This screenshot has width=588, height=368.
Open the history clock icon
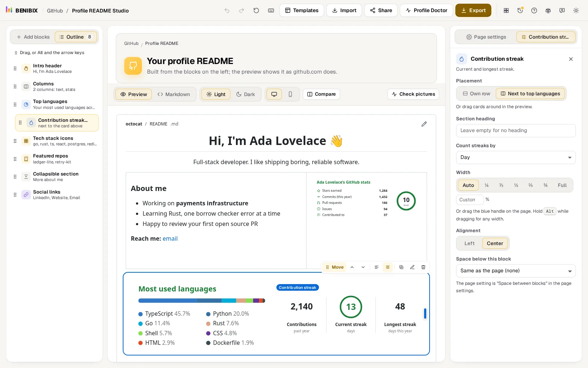pyautogui.click(x=520, y=11)
